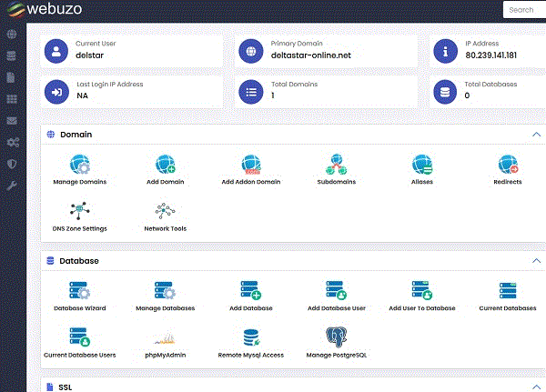Click the Total Domains list icon

click(251, 92)
